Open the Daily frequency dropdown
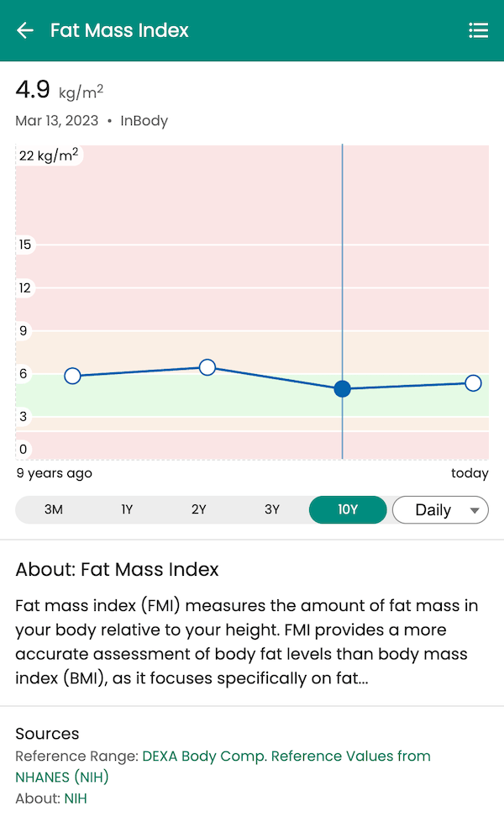This screenshot has height=817, width=504. [x=440, y=509]
